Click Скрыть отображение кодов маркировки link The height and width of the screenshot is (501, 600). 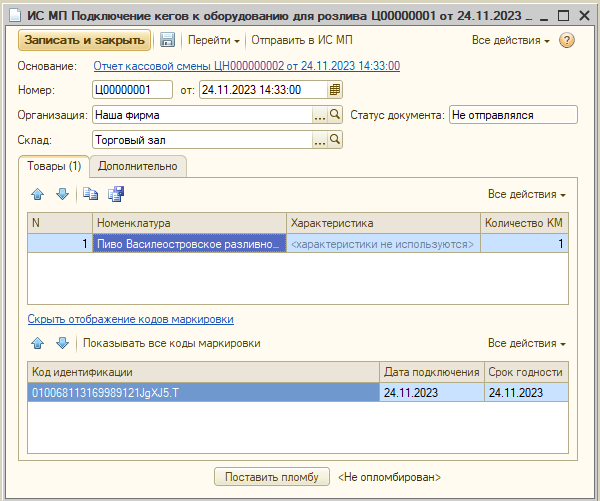(x=130, y=319)
